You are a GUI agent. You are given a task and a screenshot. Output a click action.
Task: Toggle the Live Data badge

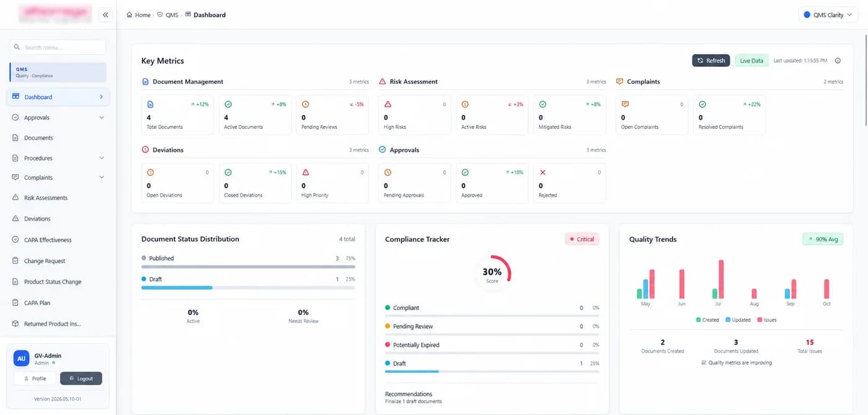(x=751, y=61)
